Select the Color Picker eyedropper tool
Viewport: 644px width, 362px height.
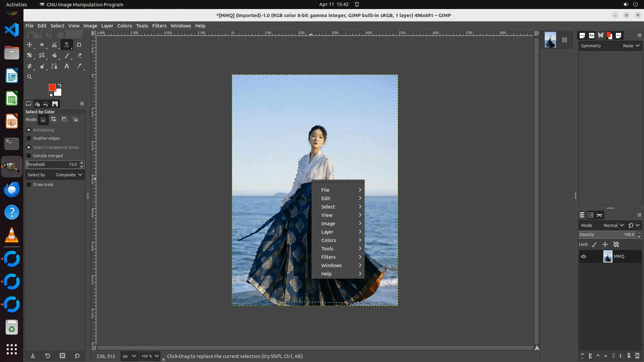click(79, 66)
